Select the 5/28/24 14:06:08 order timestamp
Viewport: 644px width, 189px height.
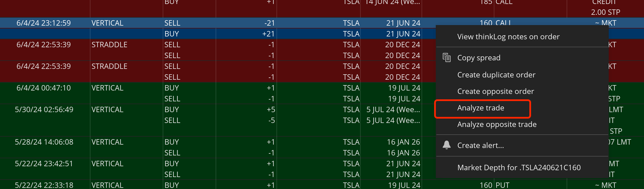[x=44, y=142]
